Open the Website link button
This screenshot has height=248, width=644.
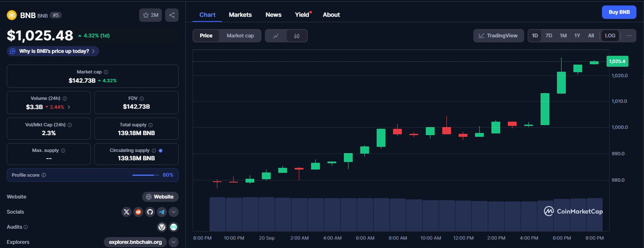[x=160, y=197]
